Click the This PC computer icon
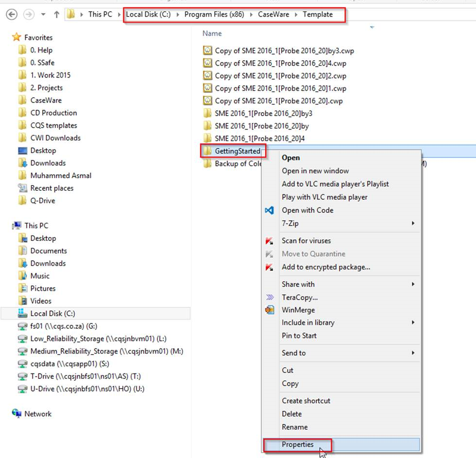Image resolution: width=476 pixels, height=458 pixels. [x=17, y=225]
